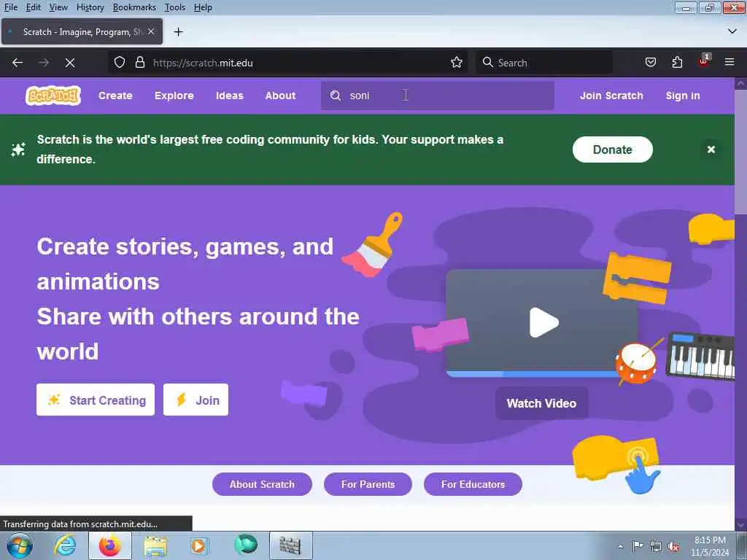Play the intro video
Viewport: 747px width, 560px height.
click(543, 322)
